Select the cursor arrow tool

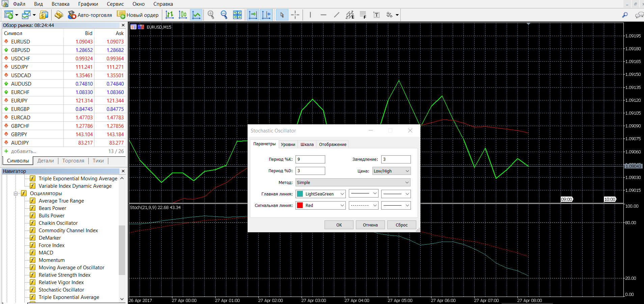click(282, 15)
